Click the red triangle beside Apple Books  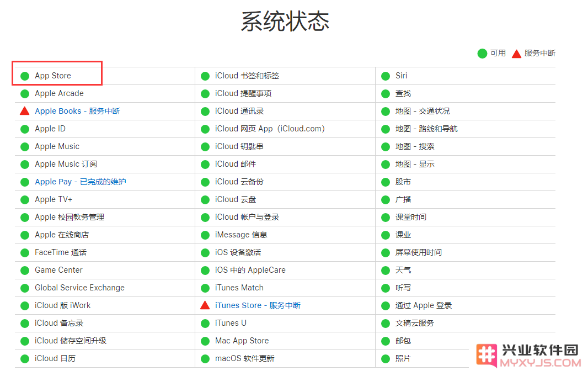pos(25,110)
